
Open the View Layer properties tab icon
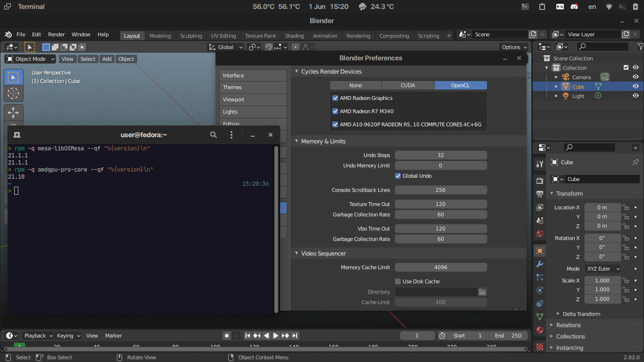click(540, 207)
